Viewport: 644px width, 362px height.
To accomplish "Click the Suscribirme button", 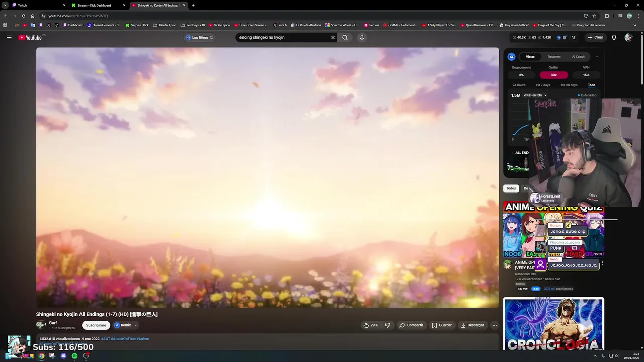I will pyautogui.click(x=96, y=325).
